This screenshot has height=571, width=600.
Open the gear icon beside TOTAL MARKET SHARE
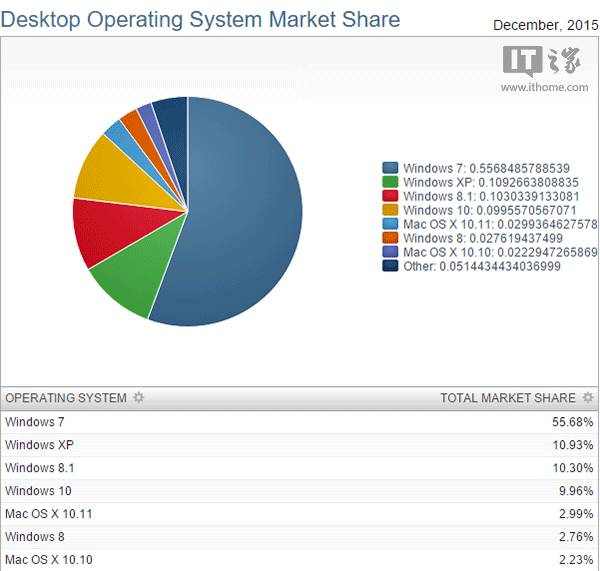point(588,397)
